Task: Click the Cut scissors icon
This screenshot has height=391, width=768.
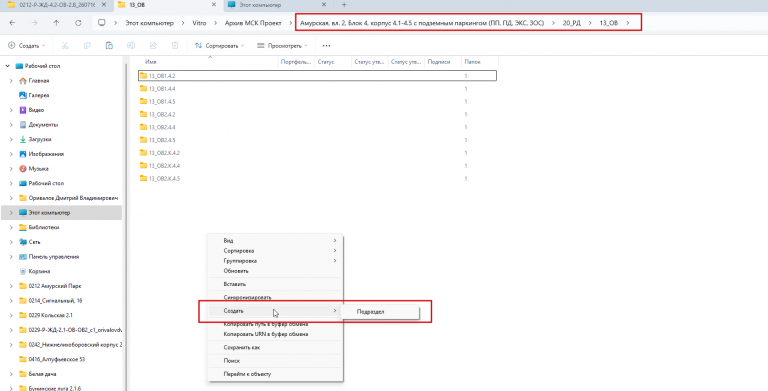Action: pyautogui.click(x=65, y=46)
